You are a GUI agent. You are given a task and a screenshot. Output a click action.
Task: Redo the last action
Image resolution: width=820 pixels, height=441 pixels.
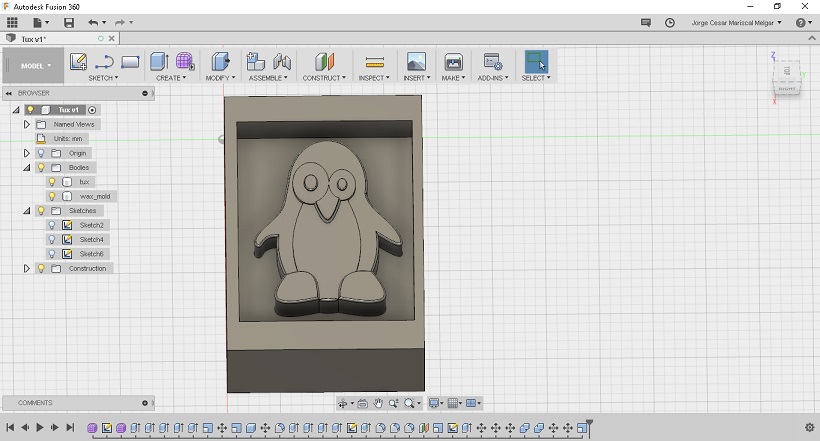click(x=120, y=22)
